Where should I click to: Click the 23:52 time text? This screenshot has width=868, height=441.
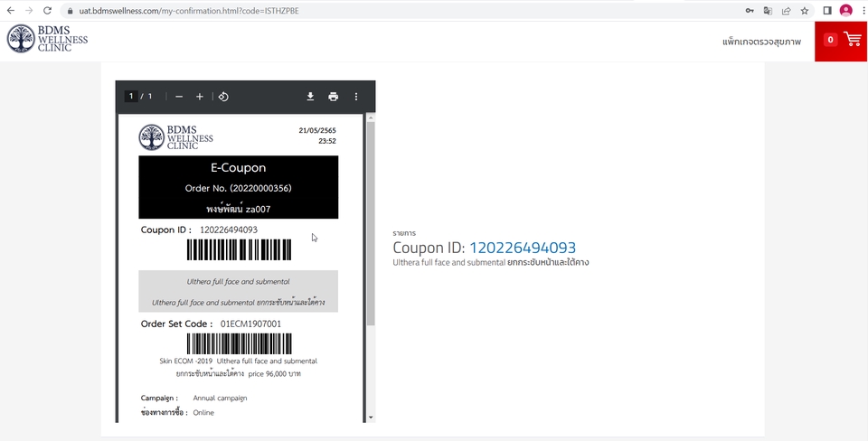tap(327, 141)
